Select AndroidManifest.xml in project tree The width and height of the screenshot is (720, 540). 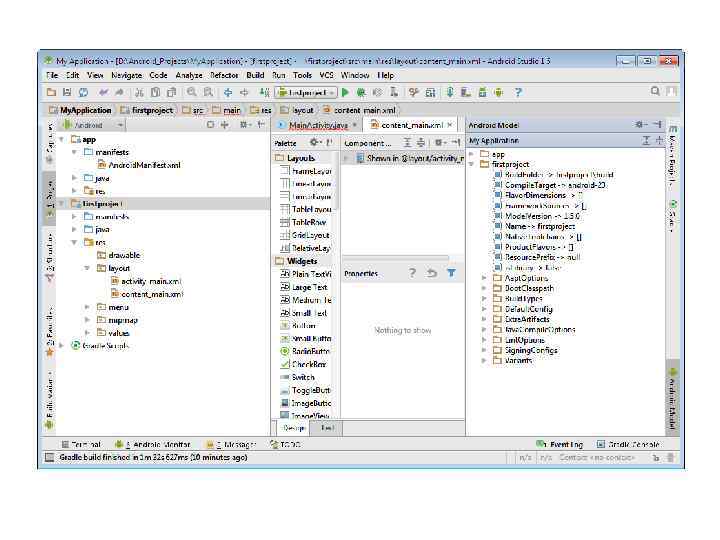point(139,165)
